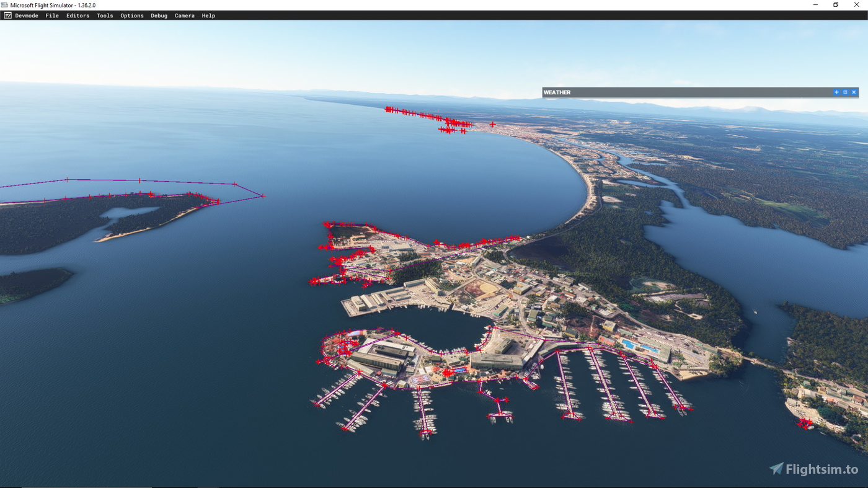Open the Help menu
Screen dimensions: 868x488
[x=208, y=16]
